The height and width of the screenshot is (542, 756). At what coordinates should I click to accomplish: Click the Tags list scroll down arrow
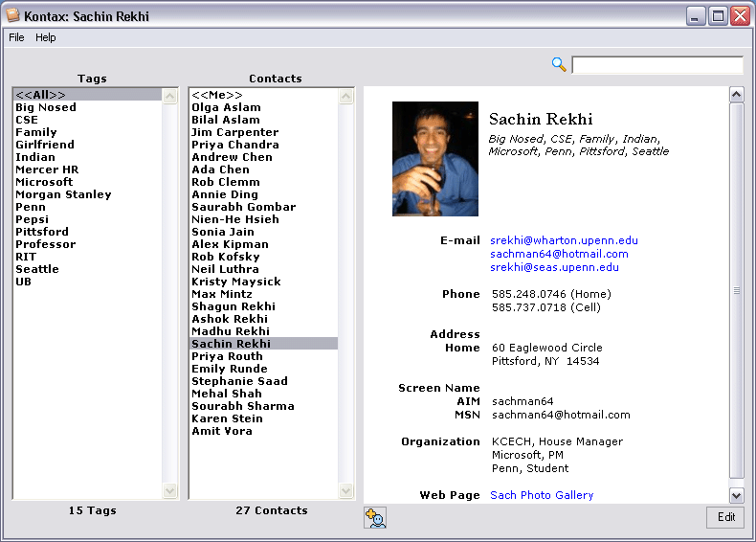click(169, 491)
